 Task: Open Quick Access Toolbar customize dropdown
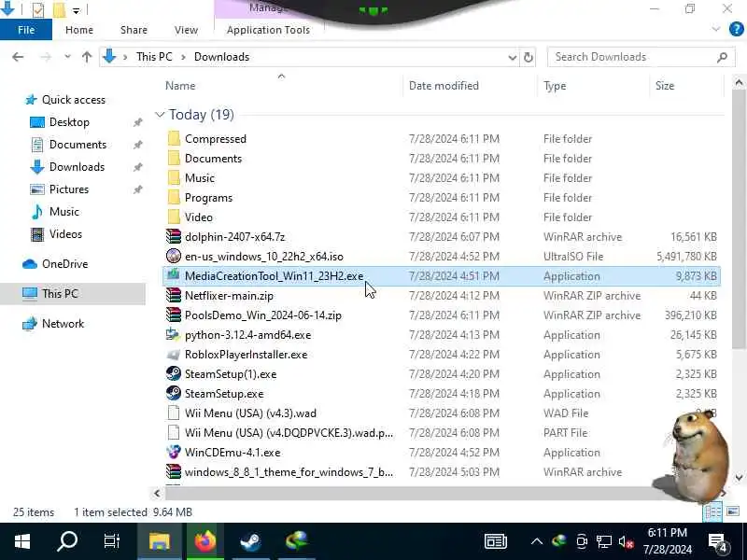click(x=77, y=10)
